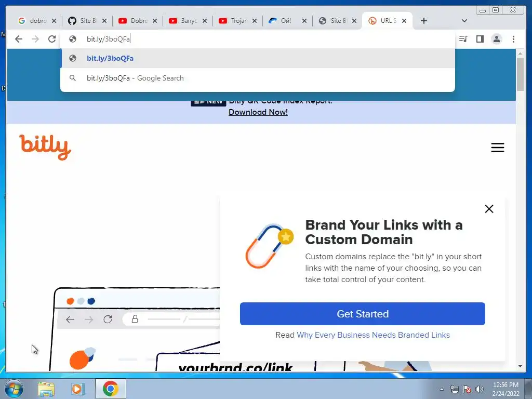This screenshot has height=399, width=532.
Task: Open Windows Explorer from the taskbar
Action: pos(46,389)
